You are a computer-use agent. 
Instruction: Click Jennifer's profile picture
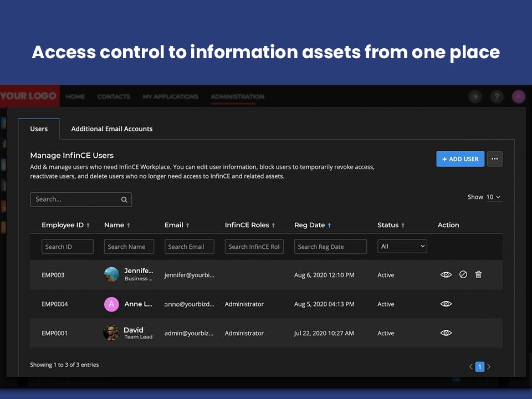(111, 274)
